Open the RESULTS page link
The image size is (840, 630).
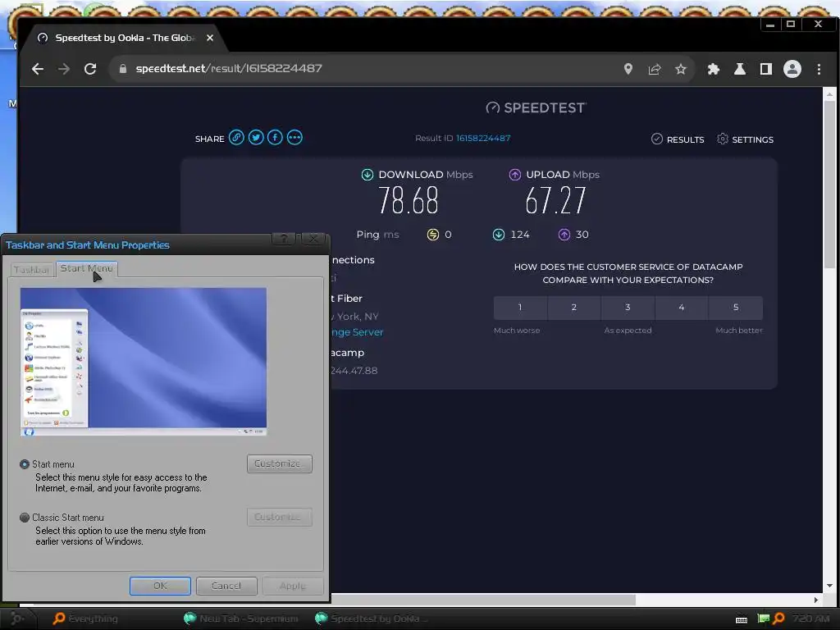click(x=678, y=139)
